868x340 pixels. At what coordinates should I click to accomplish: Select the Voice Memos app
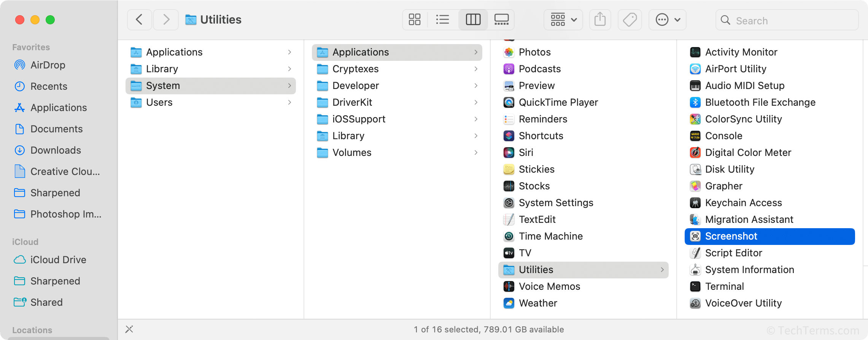tap(583, 286)
